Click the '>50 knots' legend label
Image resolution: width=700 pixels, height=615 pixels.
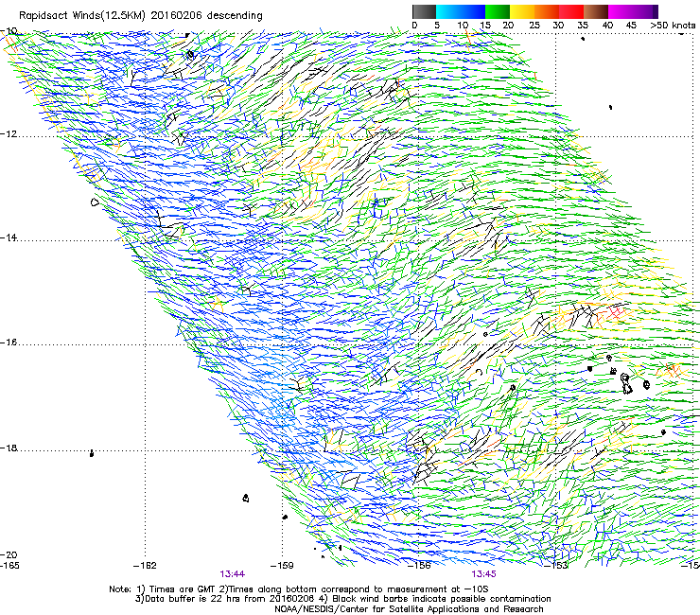673,26
